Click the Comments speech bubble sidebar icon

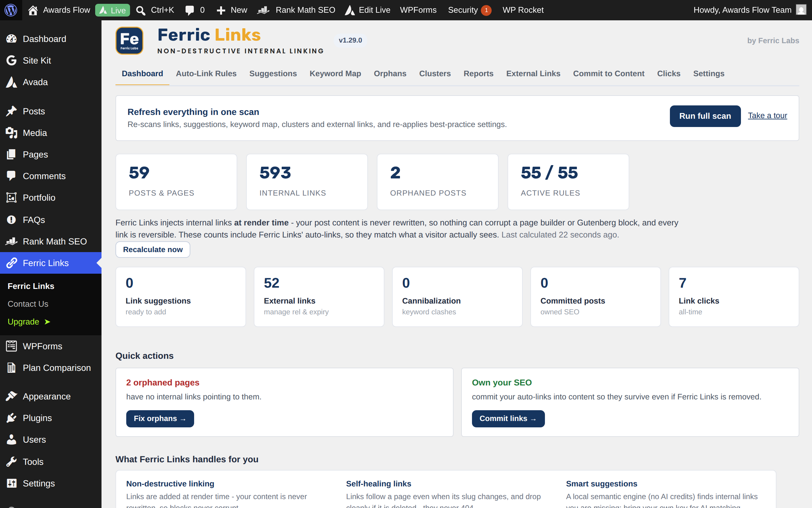point(11,176)
